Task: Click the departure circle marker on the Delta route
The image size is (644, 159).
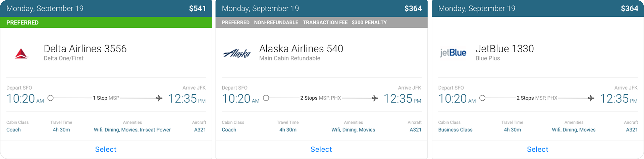Action: pyautogui.click(x=51, y=98)
